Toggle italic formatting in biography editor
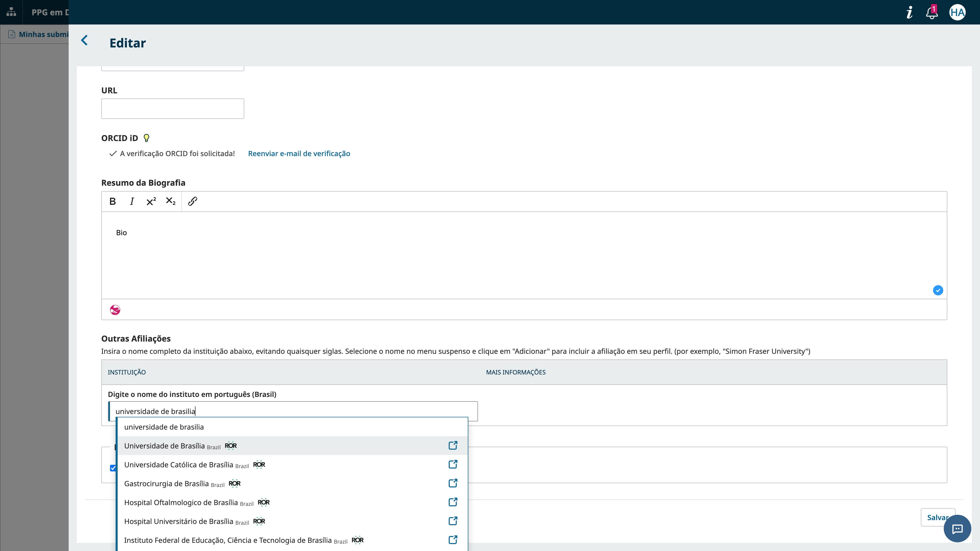Viewport: 980px width, 551px height. [x=132, y=202]
